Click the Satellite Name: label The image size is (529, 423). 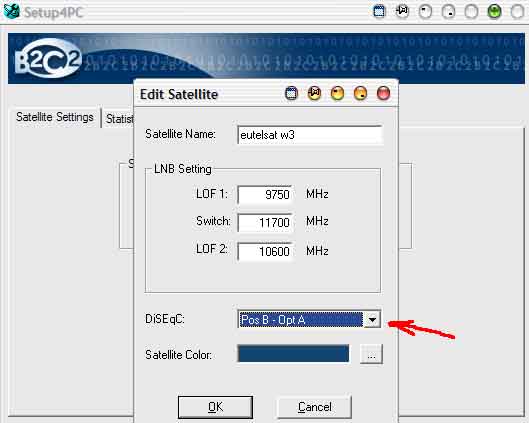click(180, 134)
